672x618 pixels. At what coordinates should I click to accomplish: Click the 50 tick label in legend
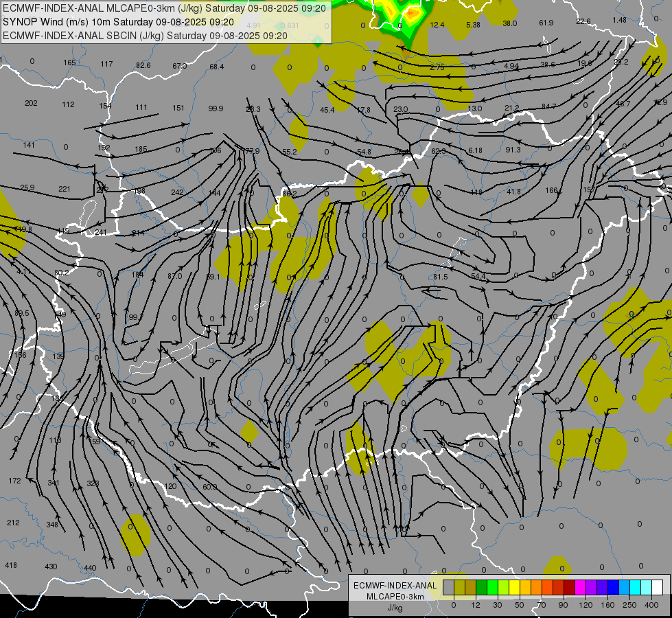click(520, 605)
